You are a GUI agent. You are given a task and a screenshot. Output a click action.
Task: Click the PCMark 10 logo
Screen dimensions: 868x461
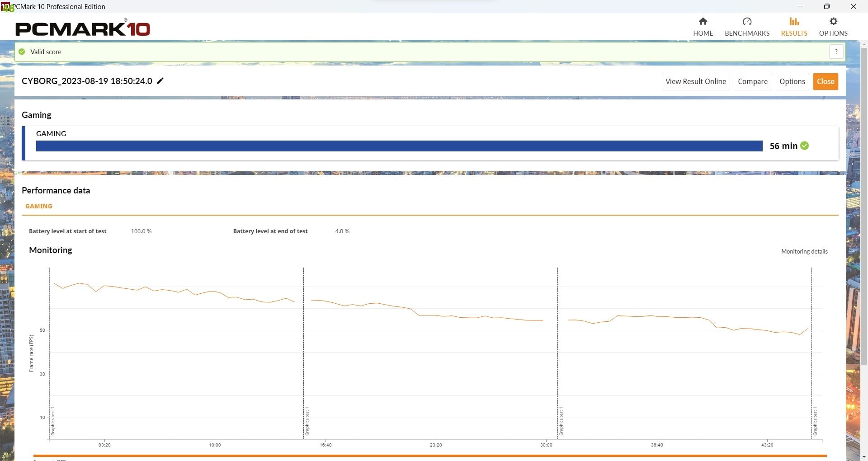tap(83, 28)
